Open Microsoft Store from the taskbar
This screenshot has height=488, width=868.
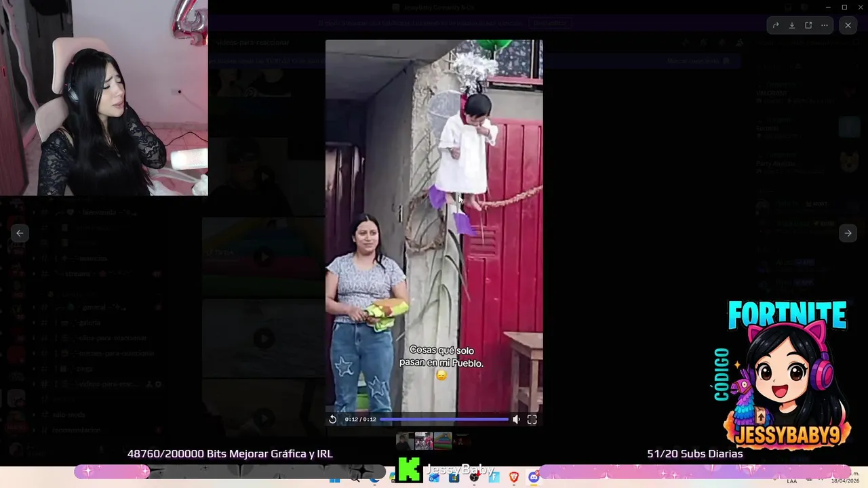click(x=454, y=478)
